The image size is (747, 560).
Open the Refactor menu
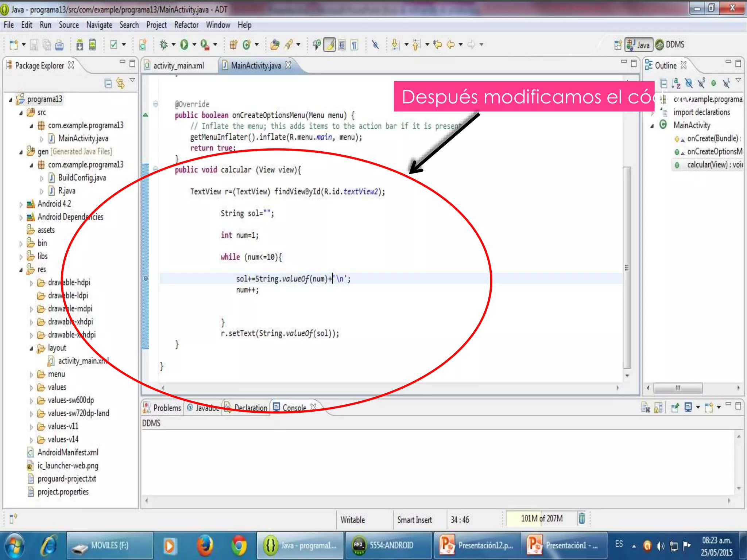coord(186,25)
